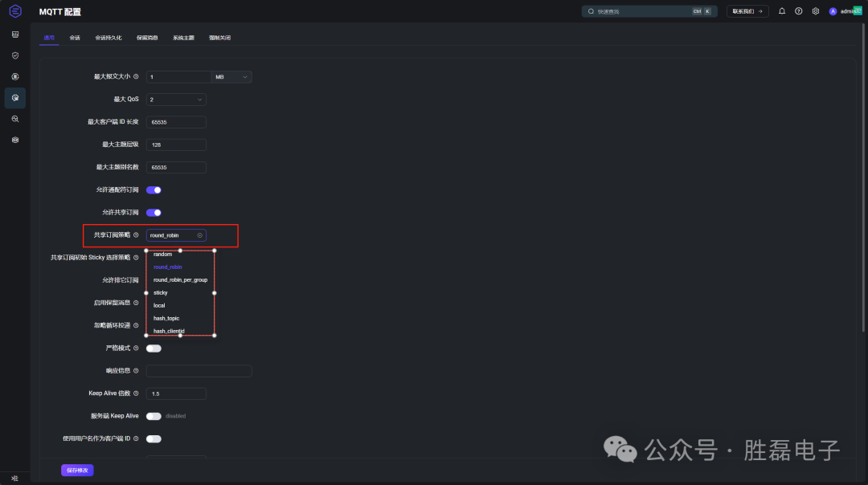Open the shield access control sidebar icon
Image resolution: width=868 pixels, height=485 pixels.
(15, 55)
